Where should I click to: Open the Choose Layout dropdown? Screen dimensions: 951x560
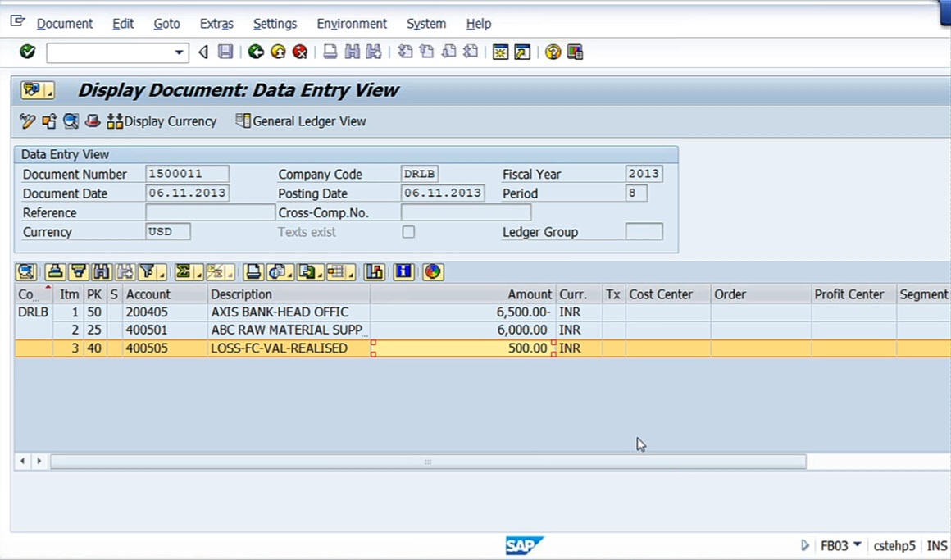tap(341, 272)
